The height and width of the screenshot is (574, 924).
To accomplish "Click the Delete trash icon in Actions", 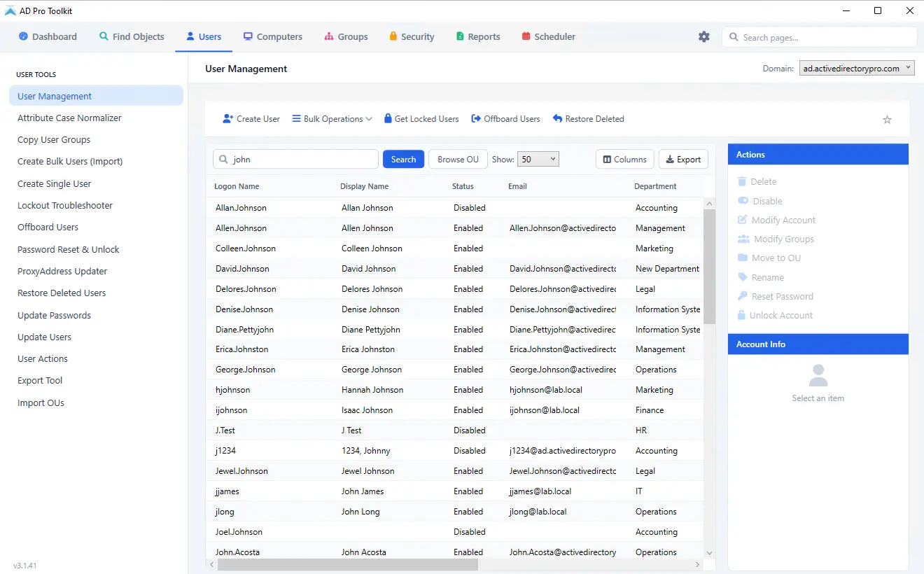I will point(742,181).
